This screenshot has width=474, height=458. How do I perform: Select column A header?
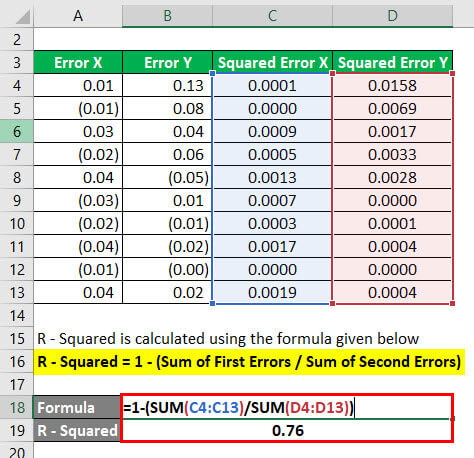click(78, 16)
